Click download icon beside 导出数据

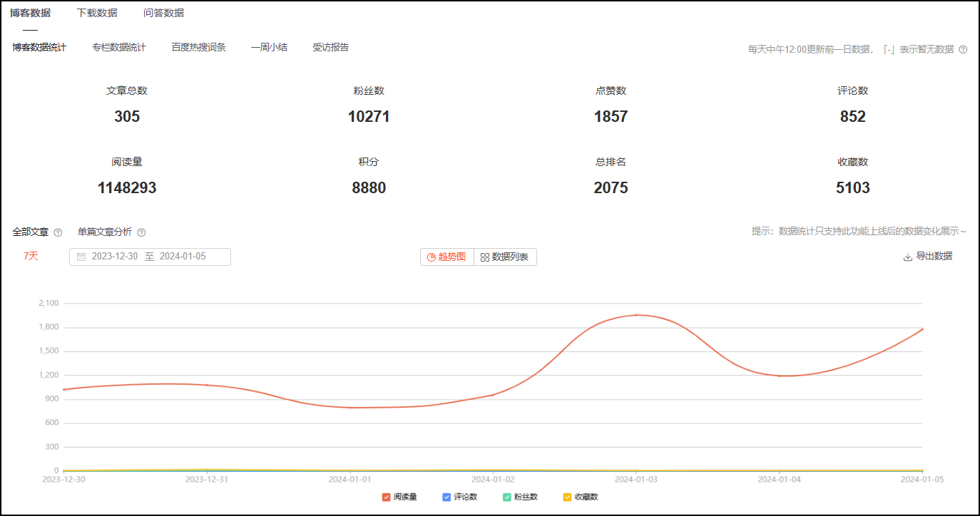(x=908, y=257)
